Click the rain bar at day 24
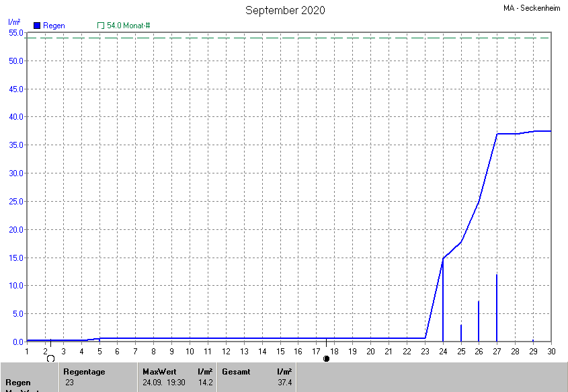Screen dimensions: 568x392 [443, 300]
